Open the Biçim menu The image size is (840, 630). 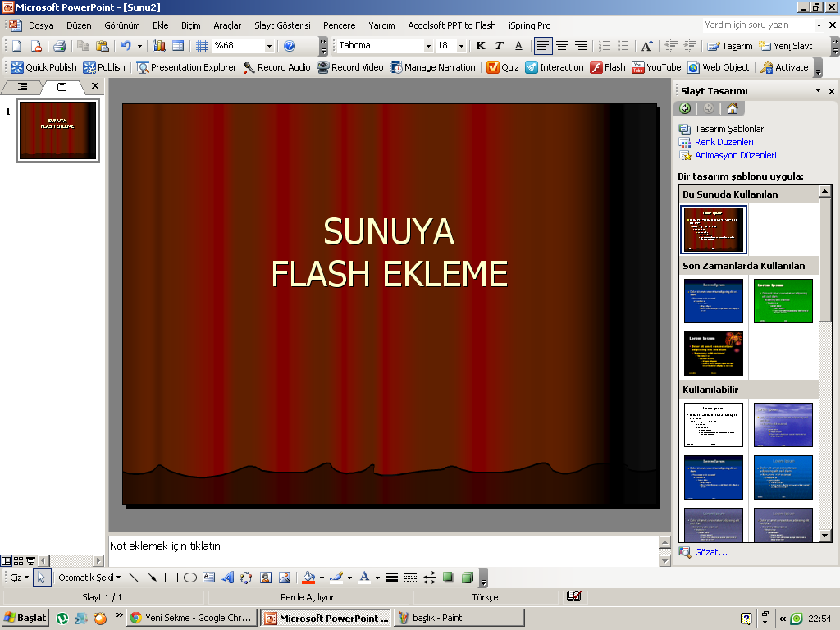pyautogui.click(x=190, y=25)
